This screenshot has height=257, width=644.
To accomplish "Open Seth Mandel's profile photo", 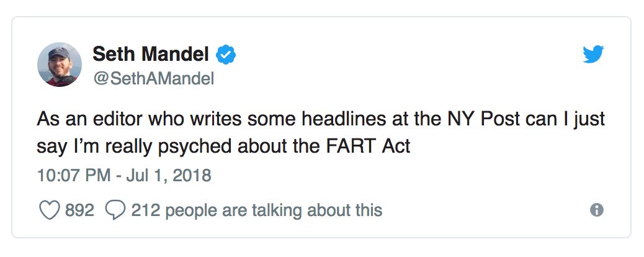I will pos(60,65).
